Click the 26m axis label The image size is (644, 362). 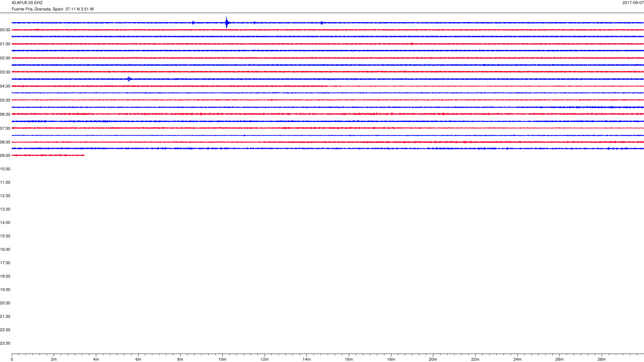point(559,359)
